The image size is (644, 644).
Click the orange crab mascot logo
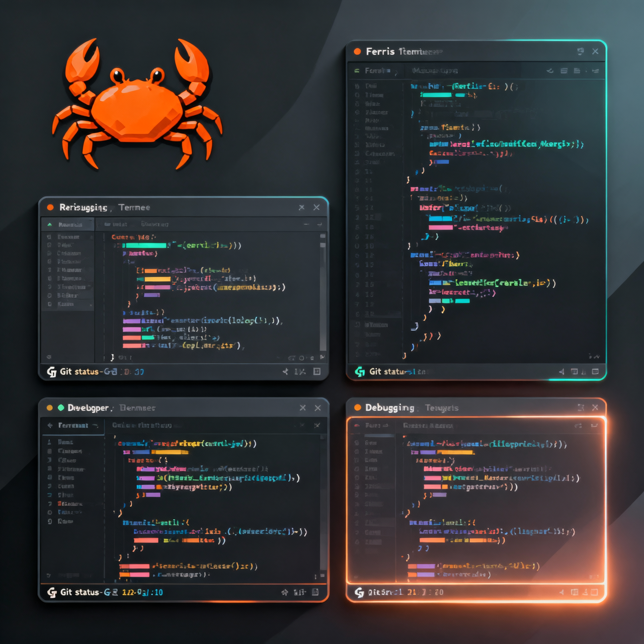(x=137, y=104)
